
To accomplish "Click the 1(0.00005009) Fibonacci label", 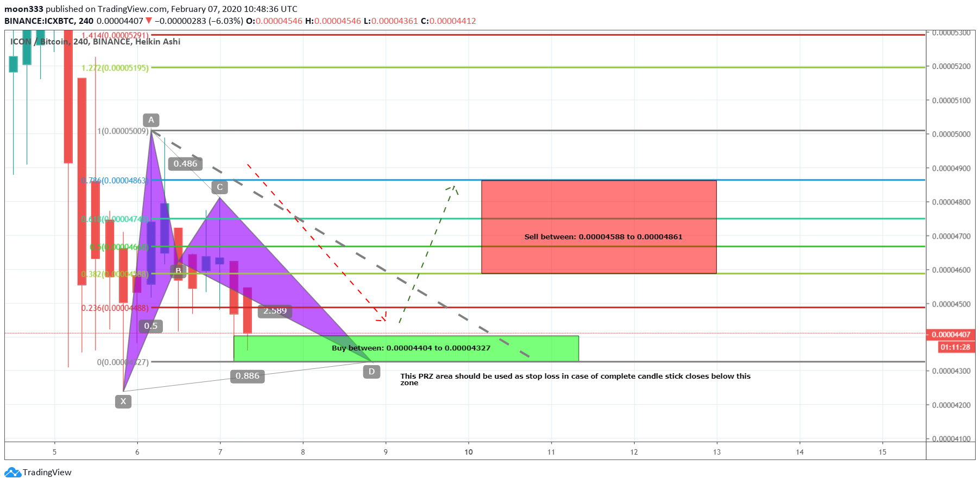I will (123, 131).
